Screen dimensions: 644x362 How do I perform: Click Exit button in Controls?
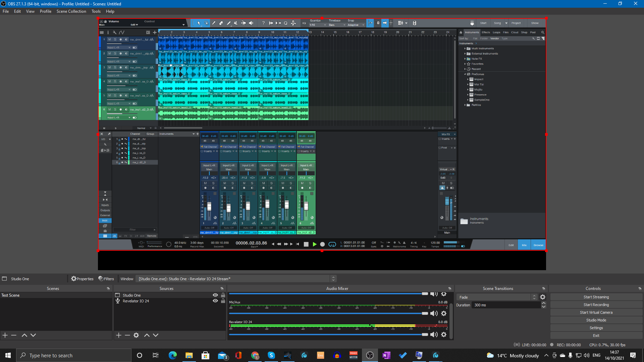(596, 336)
